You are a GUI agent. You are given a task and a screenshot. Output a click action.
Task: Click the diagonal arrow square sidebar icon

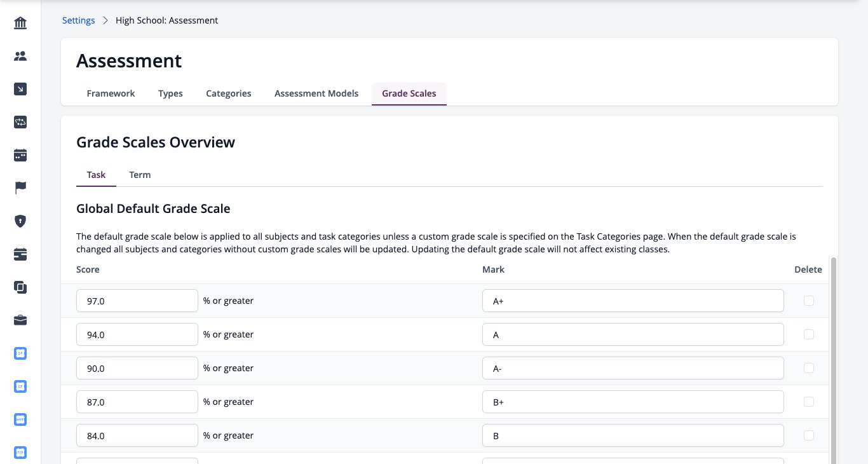tap(20, 90)
